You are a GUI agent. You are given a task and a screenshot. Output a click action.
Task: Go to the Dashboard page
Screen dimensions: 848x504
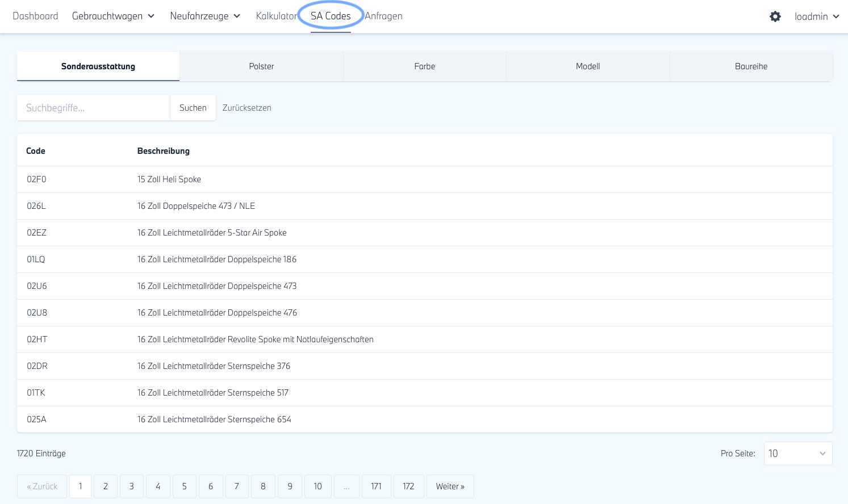pyautogui.click(x=35, y=16)
